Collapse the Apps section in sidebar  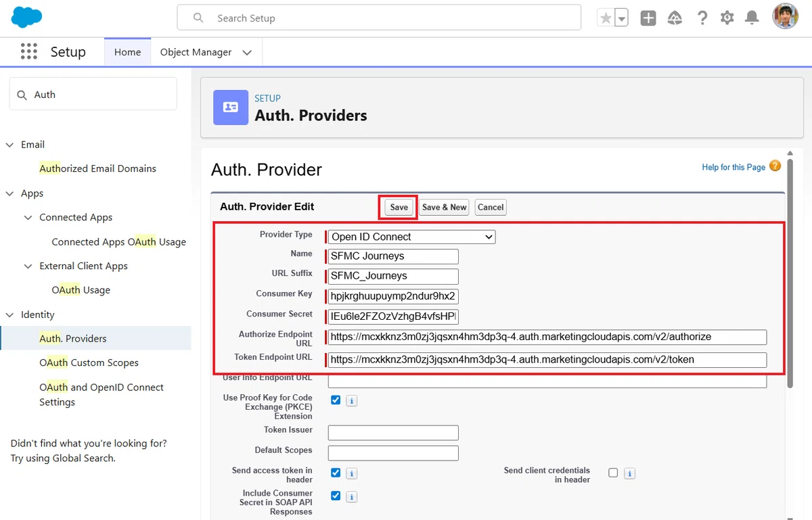point(9,193)
